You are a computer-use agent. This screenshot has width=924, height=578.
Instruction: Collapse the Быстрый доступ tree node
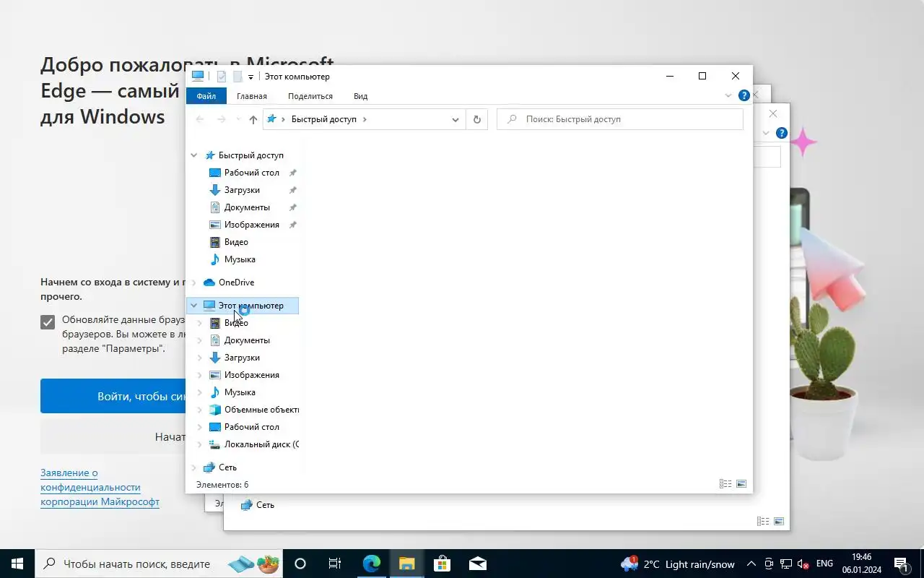193,155
